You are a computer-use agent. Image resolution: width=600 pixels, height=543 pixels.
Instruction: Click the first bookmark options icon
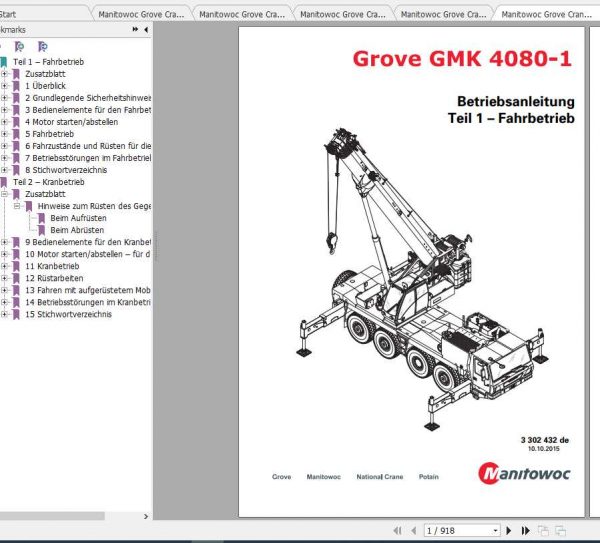(x=19, y=47)
